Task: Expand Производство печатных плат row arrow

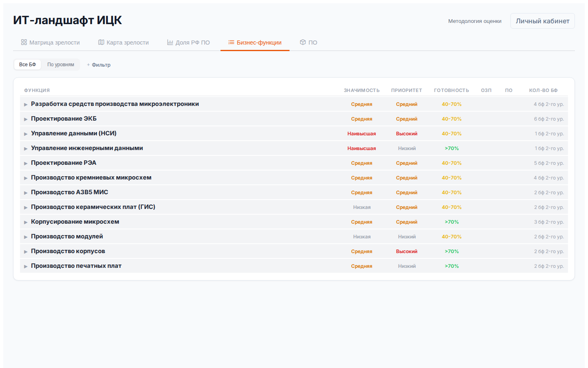Action: click(26, 266)
